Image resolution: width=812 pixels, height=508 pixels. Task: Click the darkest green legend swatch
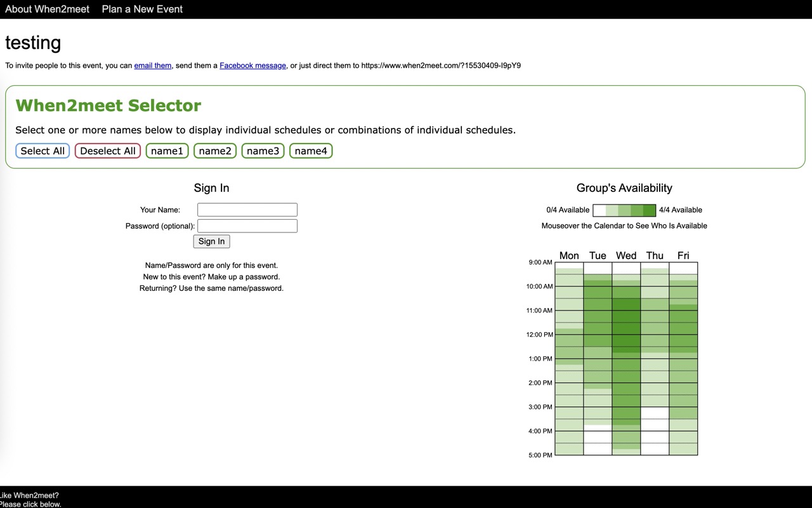click(650, 210)
